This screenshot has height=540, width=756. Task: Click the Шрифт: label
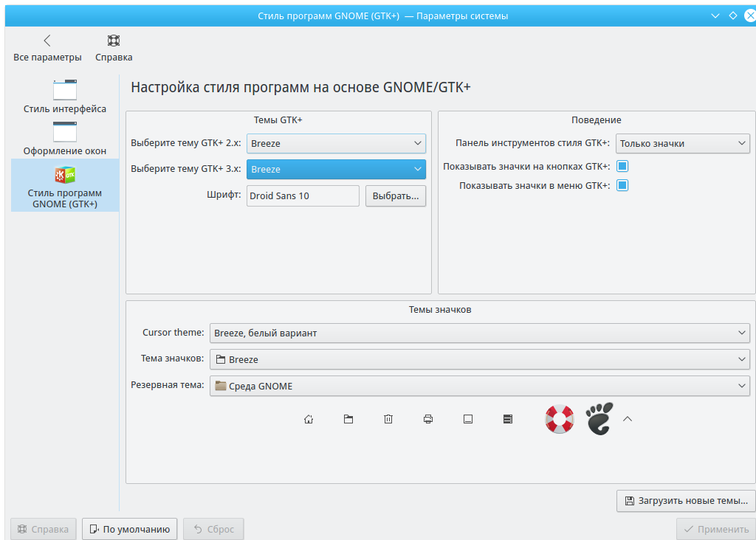click(x=224, y=195)
